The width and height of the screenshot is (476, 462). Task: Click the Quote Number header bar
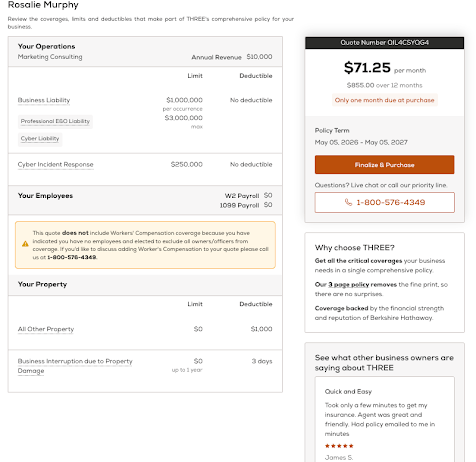(x=384, y=43)
